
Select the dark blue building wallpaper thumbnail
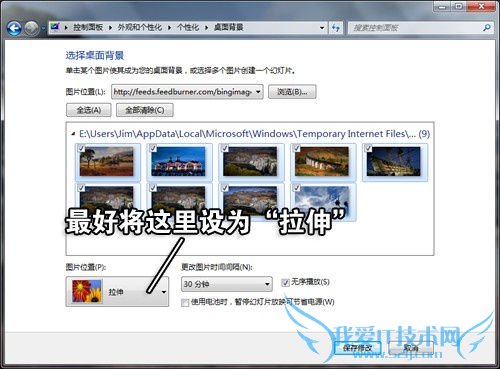tap(394, 162)
